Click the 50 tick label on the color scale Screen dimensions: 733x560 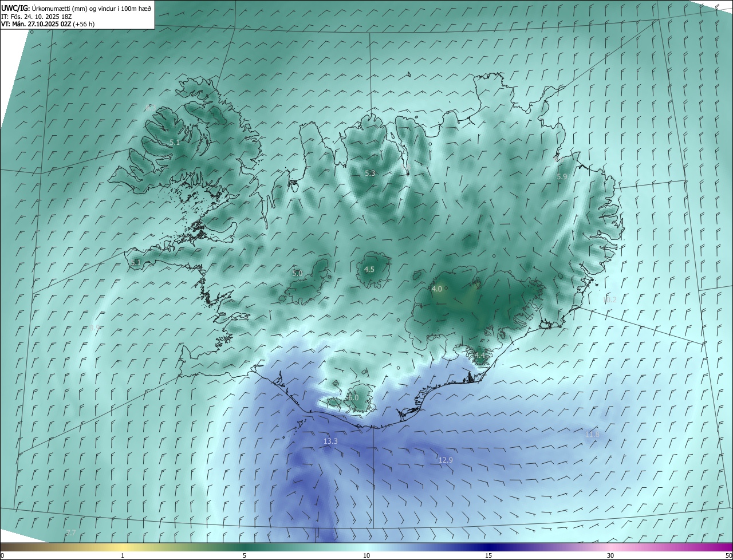click(728, 556)
